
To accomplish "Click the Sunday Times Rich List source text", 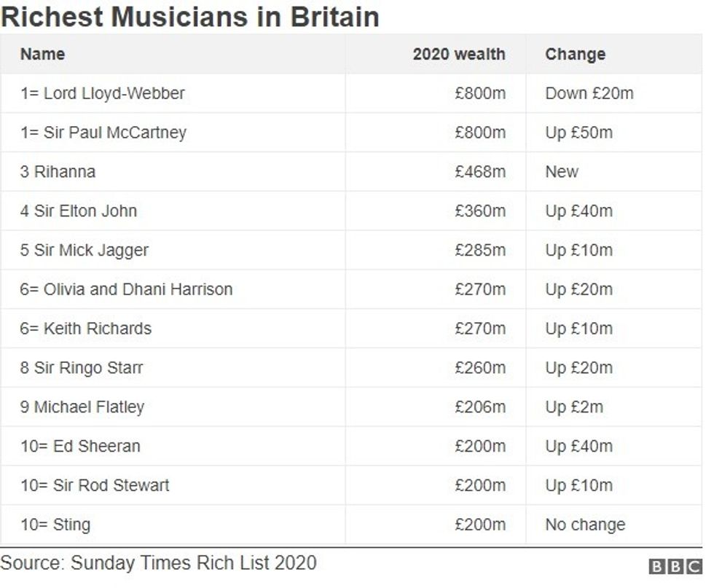I will point(158,562).
